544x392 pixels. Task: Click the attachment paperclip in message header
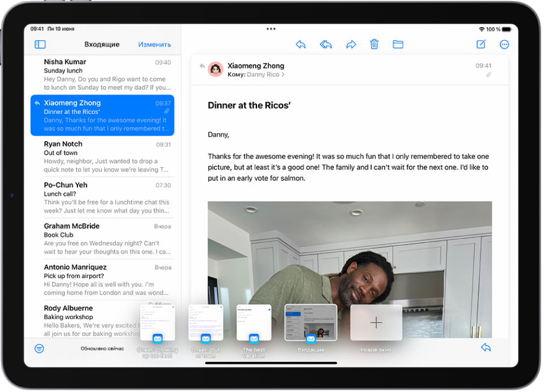pyautogui.click(x=489, y=75)
